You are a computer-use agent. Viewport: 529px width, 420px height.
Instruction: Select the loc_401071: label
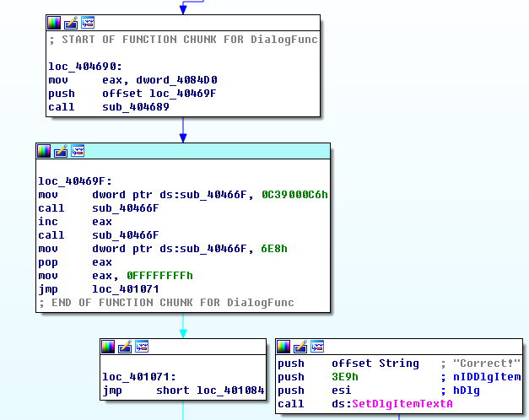click(x=139, y=377)
